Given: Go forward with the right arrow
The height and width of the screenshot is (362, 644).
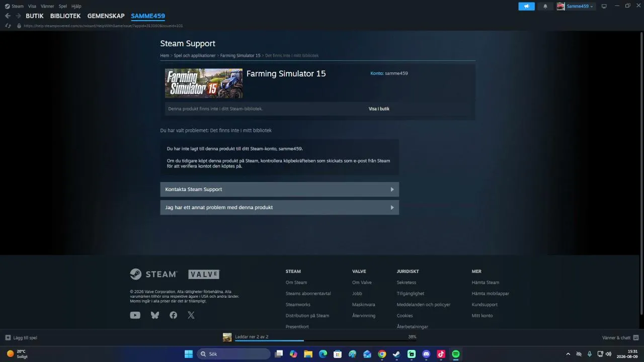Looking at the screenshot, I should pos(18,16).
